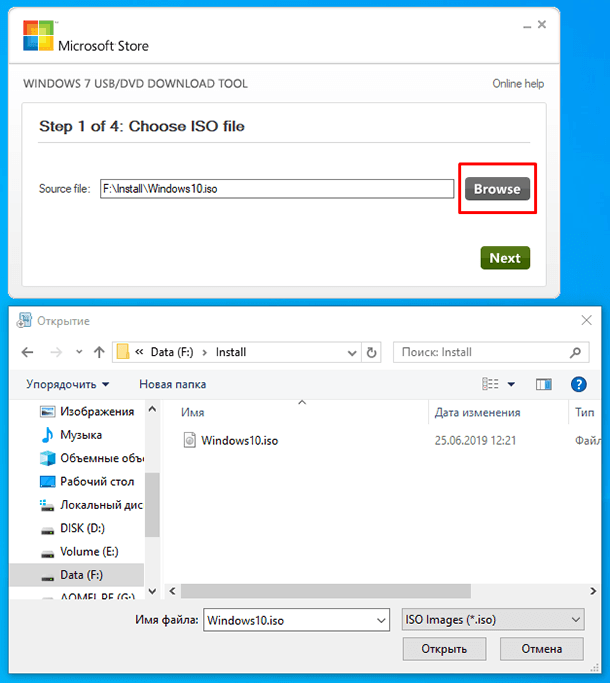Screen dimensions: 610x683
Task: Click the Открытие dialog title icon
Action: coord(24,320)
